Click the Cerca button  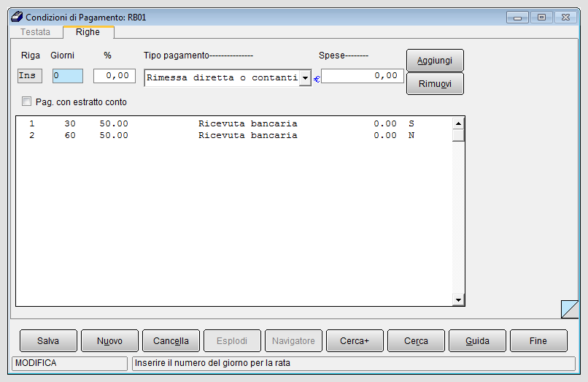tap(416, 340)
